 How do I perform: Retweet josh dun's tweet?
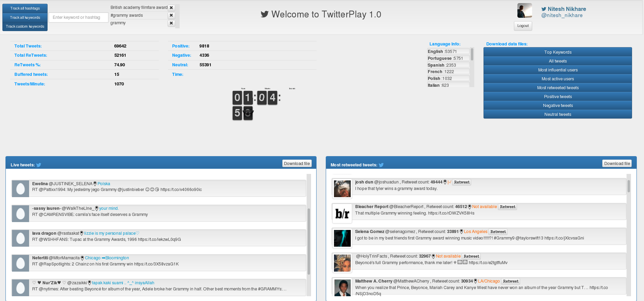[x=462, y=182]
